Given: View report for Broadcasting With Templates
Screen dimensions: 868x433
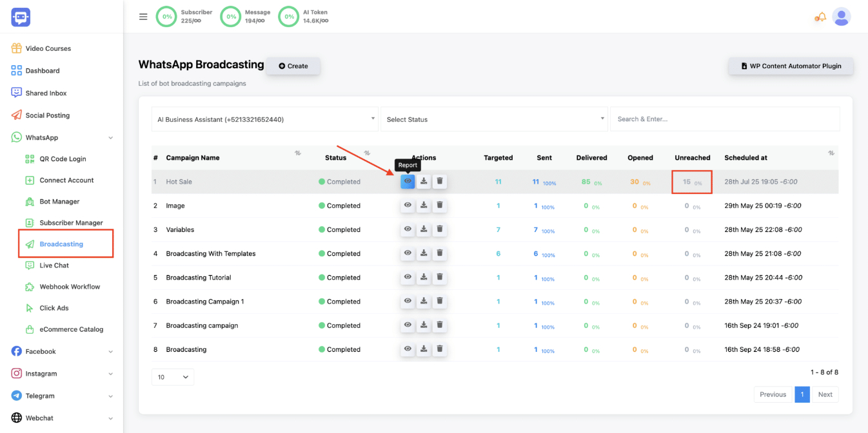Looking at the screenshot, I should point(408,254).
